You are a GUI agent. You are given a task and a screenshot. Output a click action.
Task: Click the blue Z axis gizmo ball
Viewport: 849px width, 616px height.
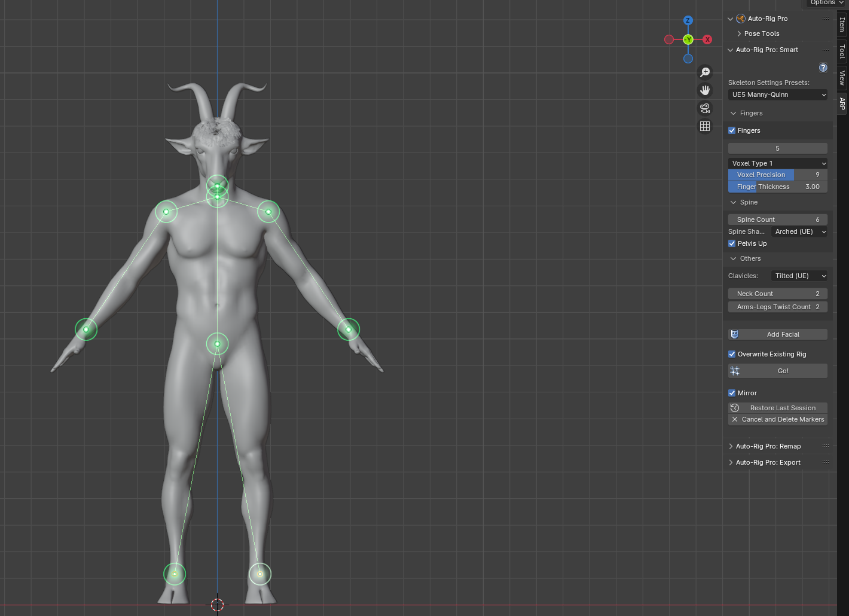click(x=688, y=20)
